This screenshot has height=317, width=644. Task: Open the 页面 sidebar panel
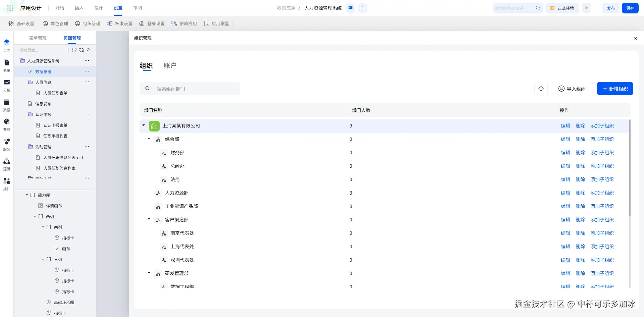[x=7, y=46]
